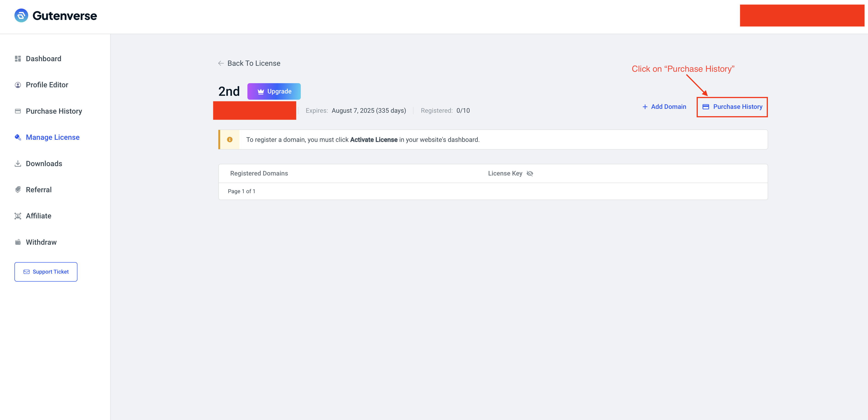This screenshot has width=868, height=420.
Task: Open the highlighted Purchase History link
Action: click(732, 107)
